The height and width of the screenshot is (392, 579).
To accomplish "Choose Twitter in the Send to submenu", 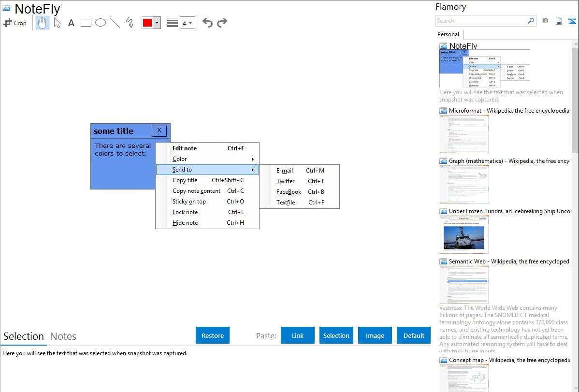I will (300, 181).
